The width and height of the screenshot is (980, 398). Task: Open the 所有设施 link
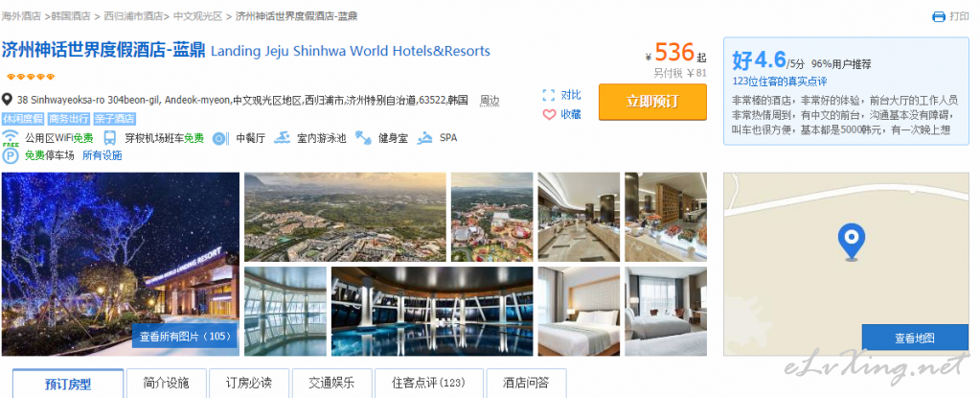pyautogui.click(x=103, y=155)
